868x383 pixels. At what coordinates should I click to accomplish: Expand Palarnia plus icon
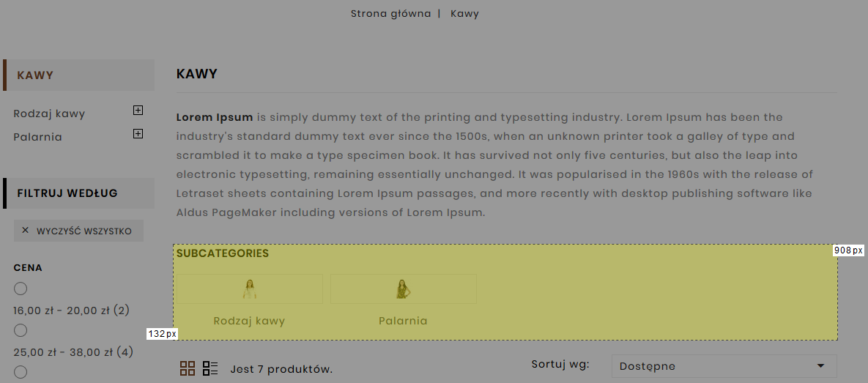[x=138, y=134]
